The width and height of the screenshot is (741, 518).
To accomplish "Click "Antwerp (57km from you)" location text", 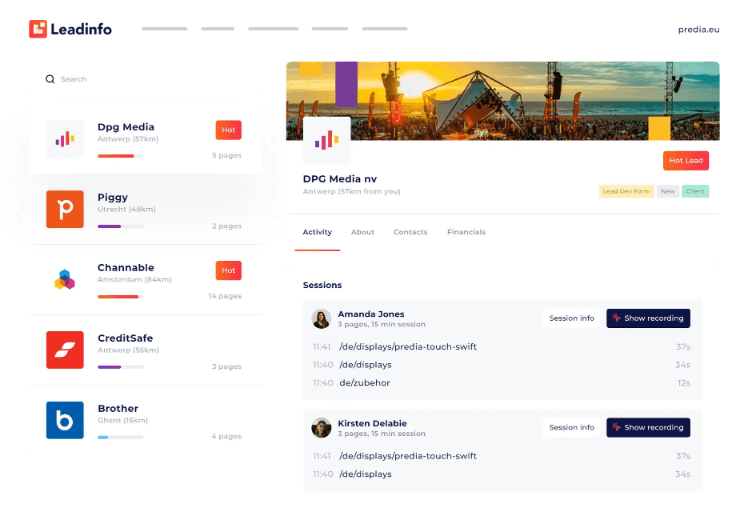I will (x=352, y=191).
